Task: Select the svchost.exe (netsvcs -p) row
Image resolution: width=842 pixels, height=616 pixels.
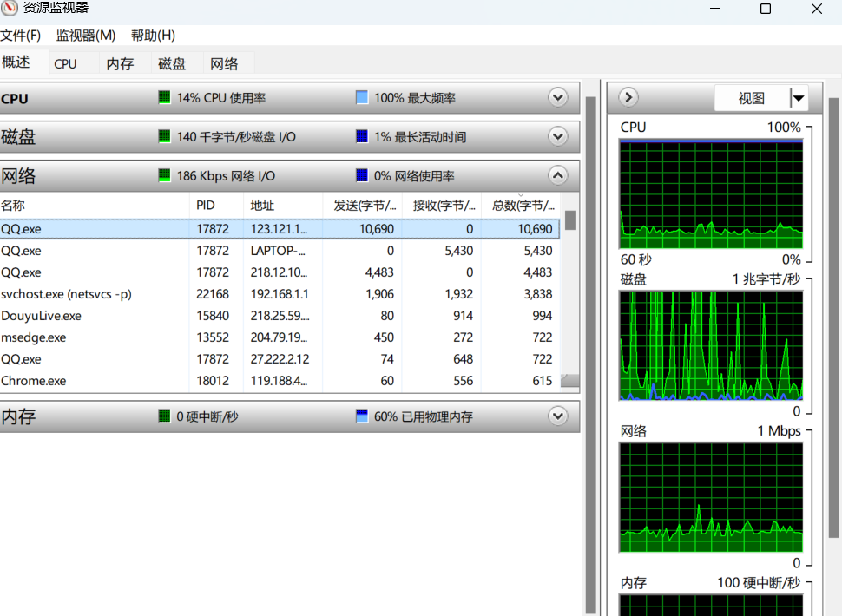Action: (x=280, y=294)
